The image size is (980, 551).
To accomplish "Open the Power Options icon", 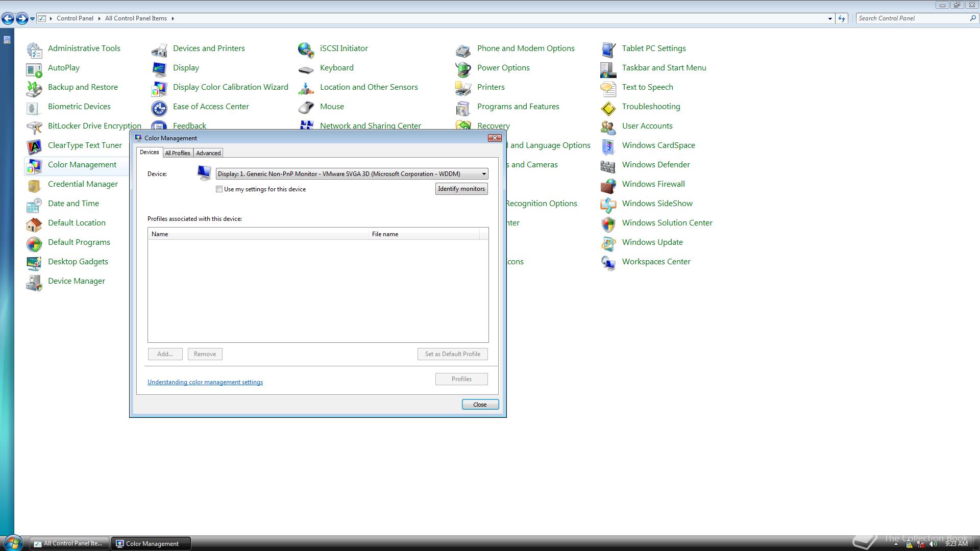I will pos(463,68).
